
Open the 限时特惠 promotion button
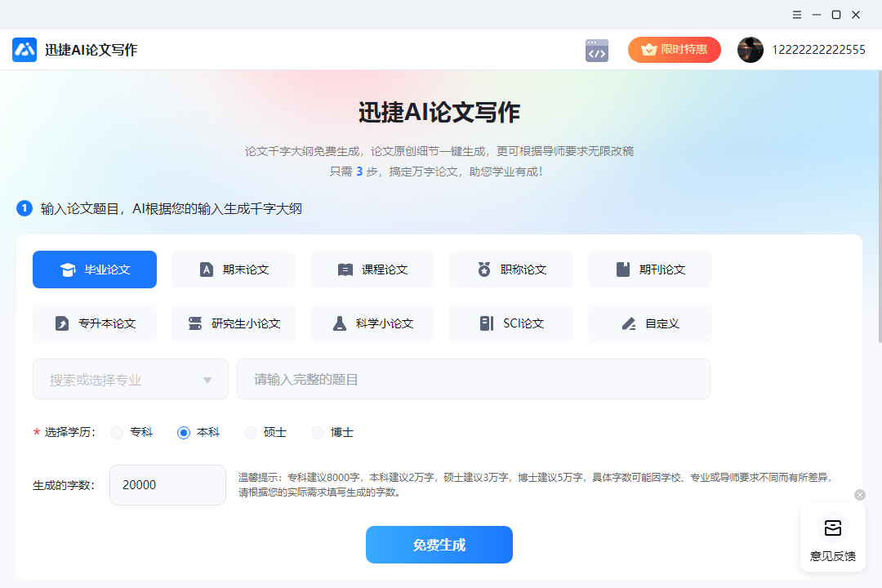(x=675, y=50)
